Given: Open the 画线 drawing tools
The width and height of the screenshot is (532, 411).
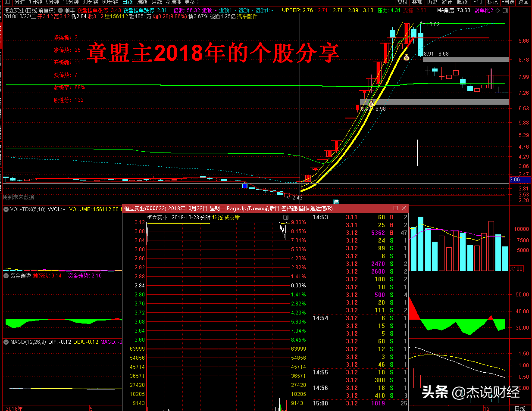Looking at the screenshot, I should [x=462, y=2].
